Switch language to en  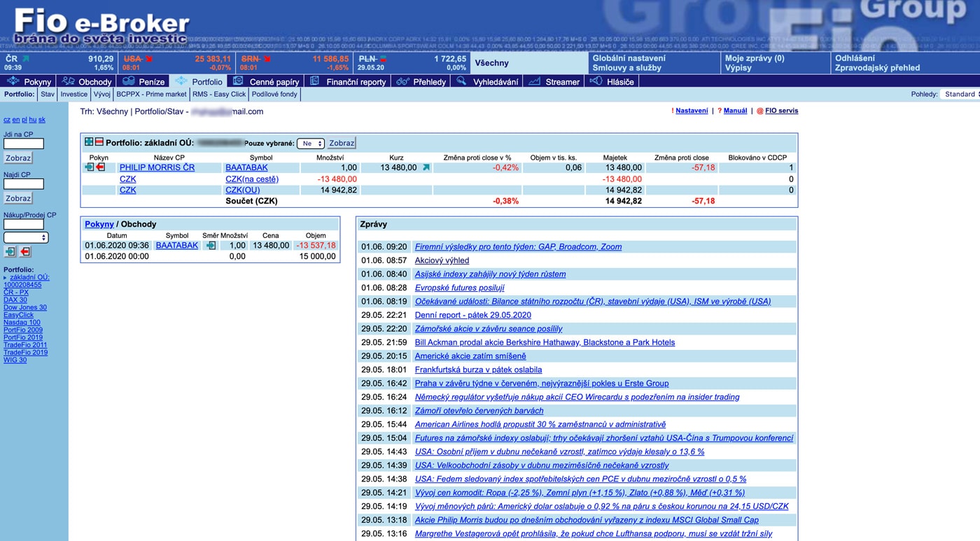click(16, 120)
